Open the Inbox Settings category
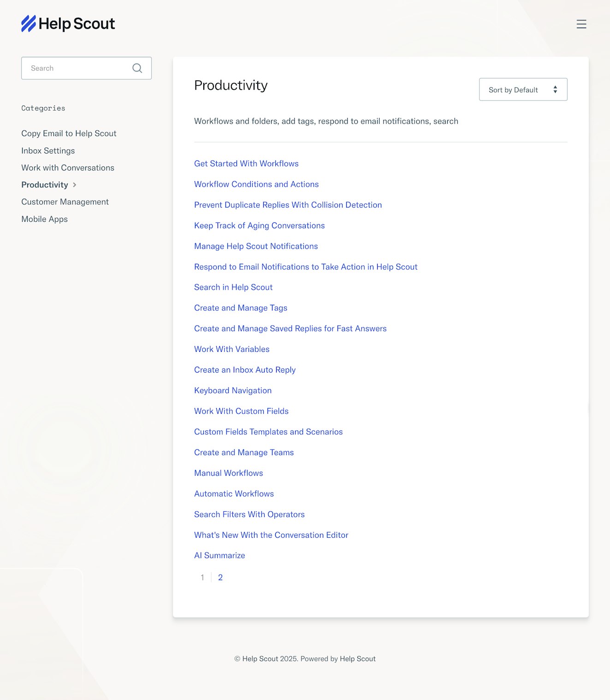Viewport: 610px width, 700px height. (48, 151)
